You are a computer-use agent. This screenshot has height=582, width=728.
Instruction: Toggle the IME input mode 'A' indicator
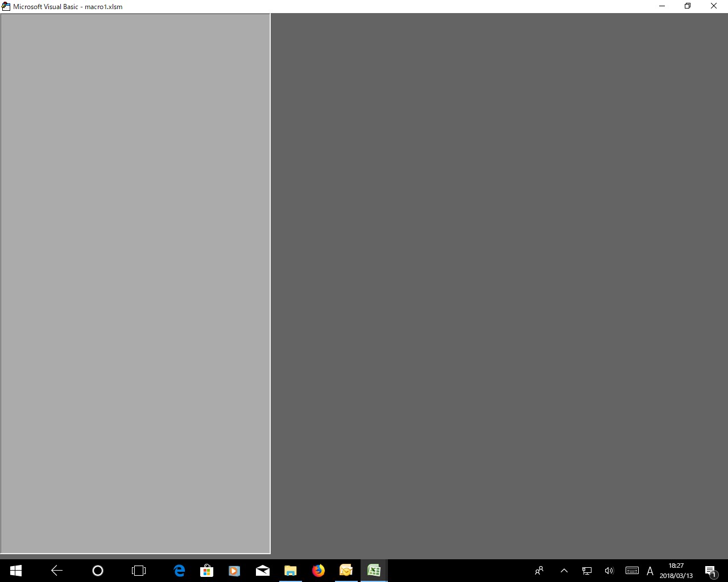coord(650,571)
